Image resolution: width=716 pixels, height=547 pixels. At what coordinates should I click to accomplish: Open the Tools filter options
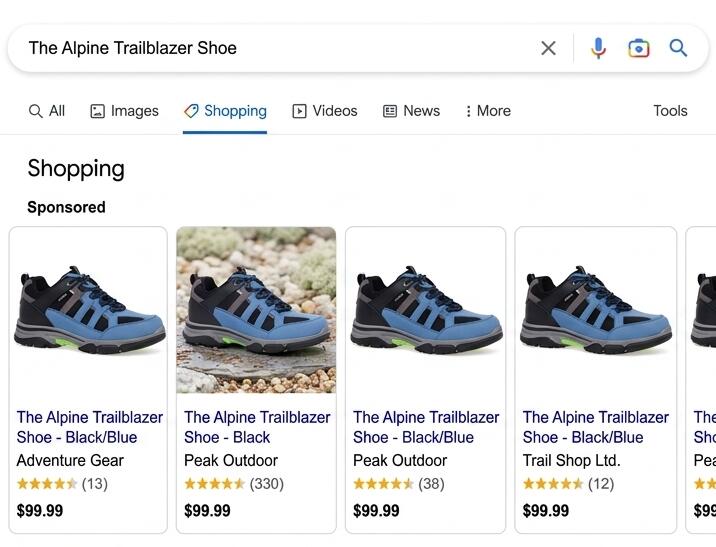pyautogui.click(x=670, y=111)
